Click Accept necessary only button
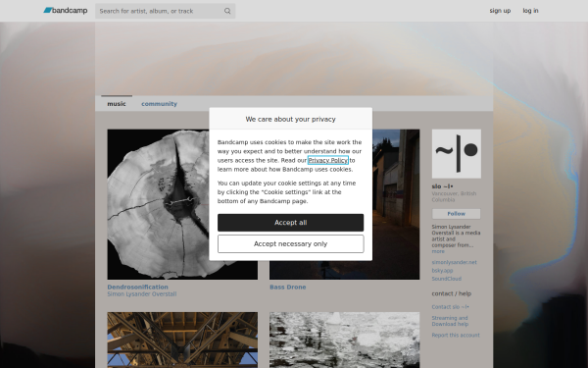The image size is (588, 368). point(291,244)
